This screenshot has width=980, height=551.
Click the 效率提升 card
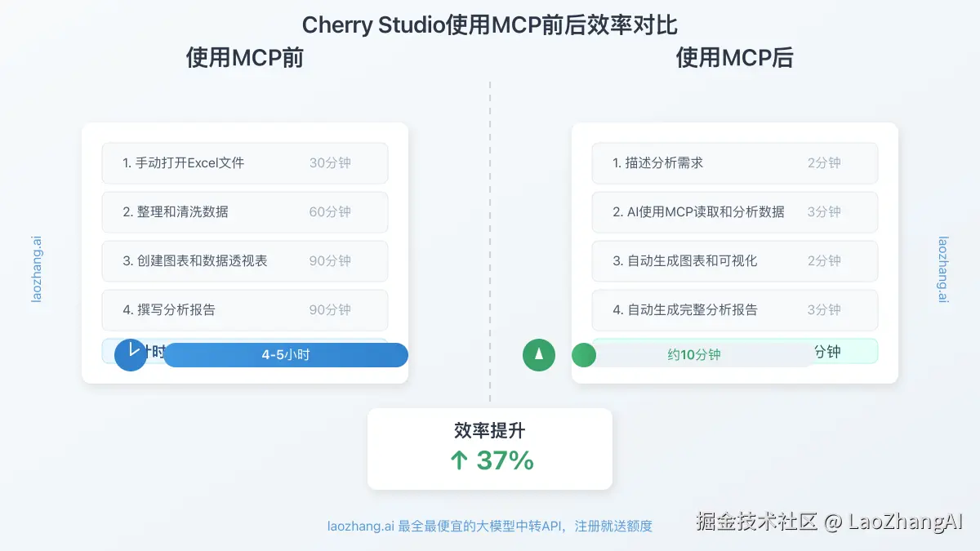tap(489, 447)
